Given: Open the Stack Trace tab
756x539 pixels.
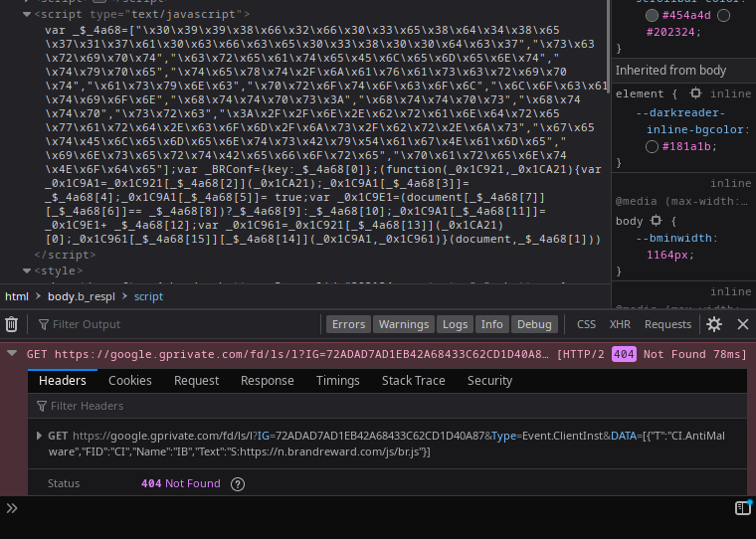Looking at the screenshot, I should pos(413,381).
